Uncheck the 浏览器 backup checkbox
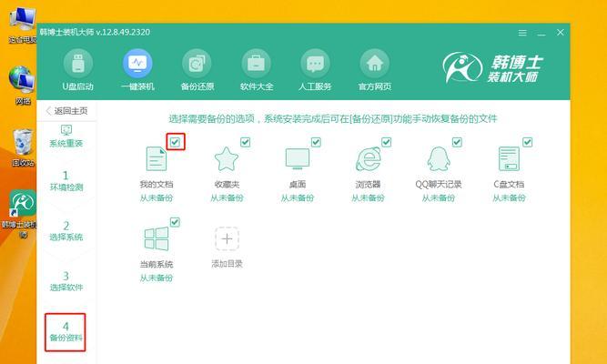Screen dimensions: 607x364 [387, 142]
